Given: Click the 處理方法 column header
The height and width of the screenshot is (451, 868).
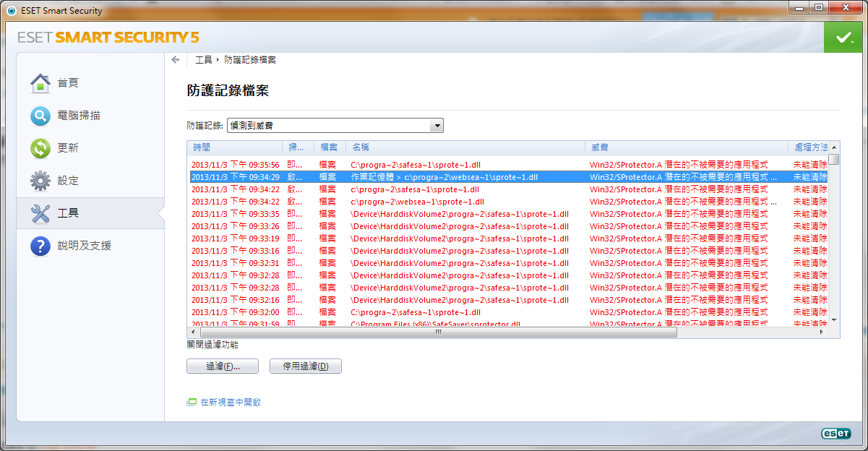Looking at the screenshot, I should 808,147.
